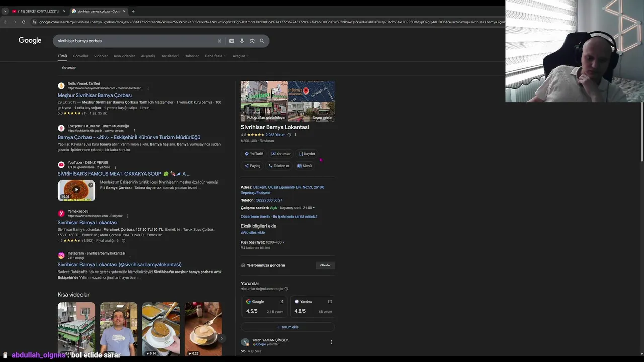Image resolution: width=644 pixels, height=362 pixels.
Task: Share the place with Paylaş button
Action: [x=252, y=166]
